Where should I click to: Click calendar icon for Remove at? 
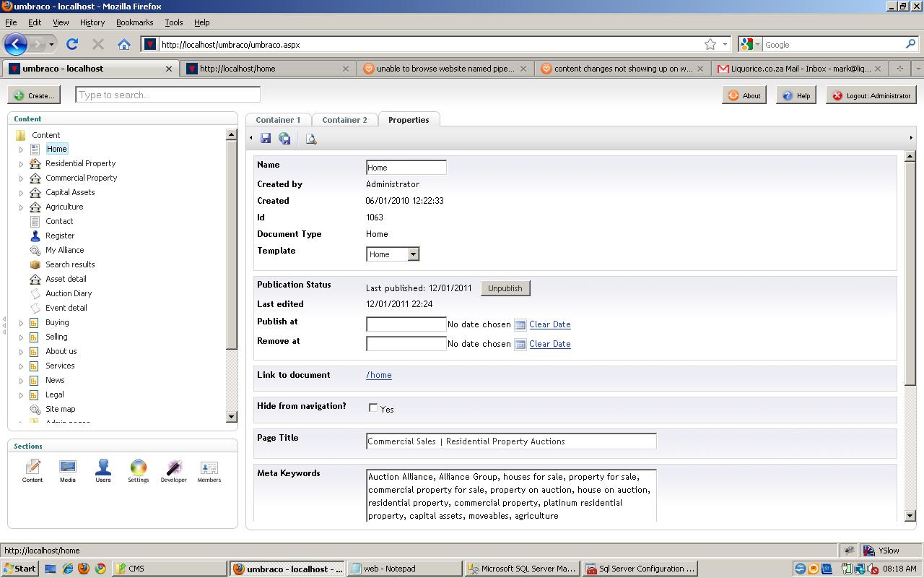tap(520, 344)
